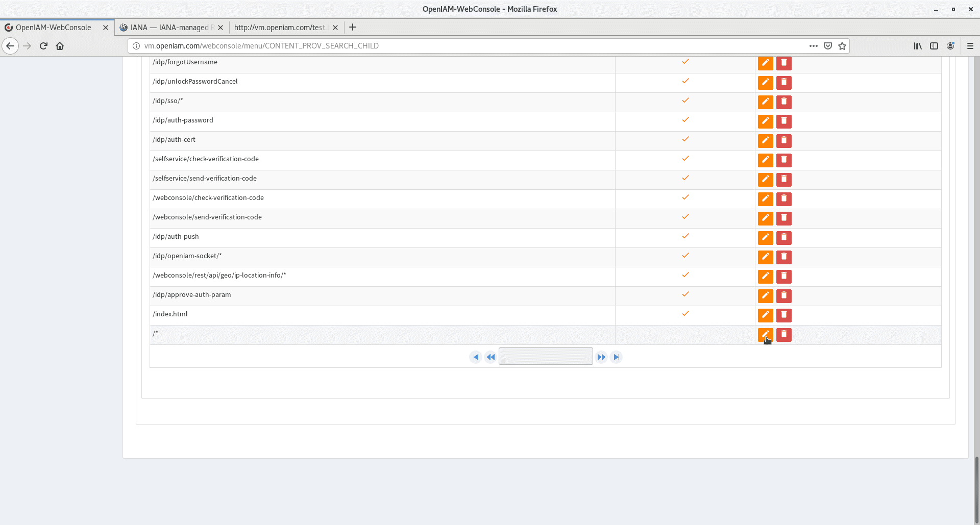Click the pagination page number field

click(x=545, y=356)
